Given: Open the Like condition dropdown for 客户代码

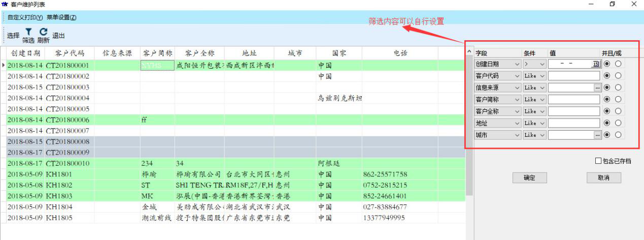Looking at the screenshot, I should (543, 76).
